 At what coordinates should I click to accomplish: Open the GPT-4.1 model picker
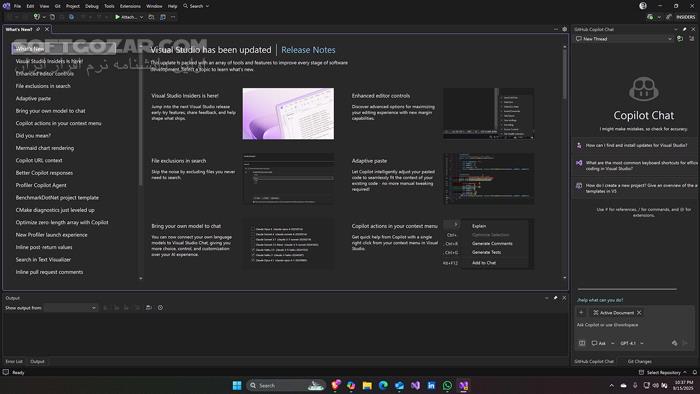pos(632,343)
